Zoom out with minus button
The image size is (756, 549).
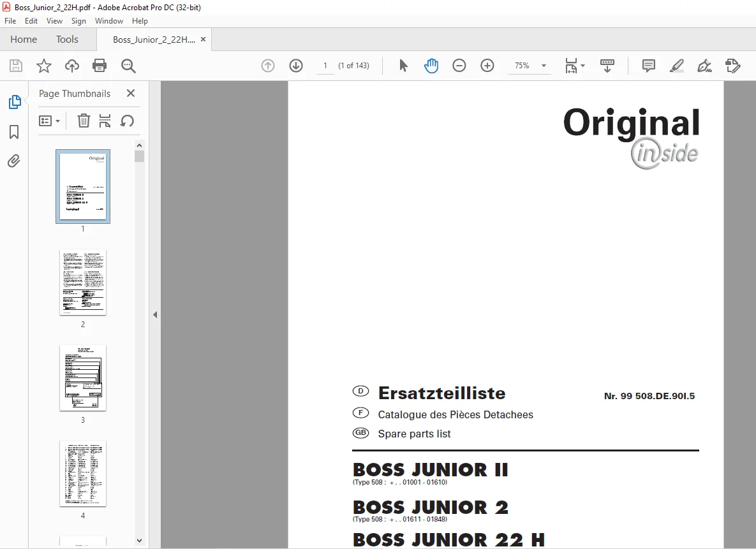459,66
